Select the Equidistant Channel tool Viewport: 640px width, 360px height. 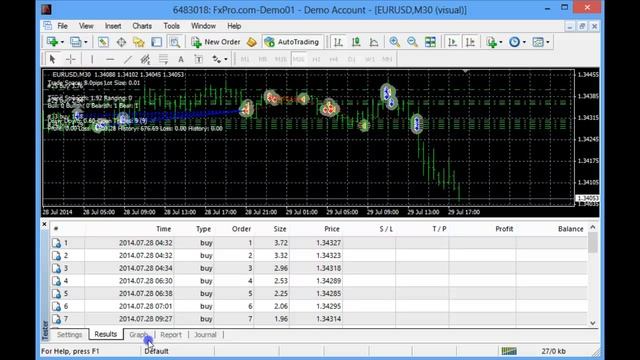pyautogui.click(x=145, y=59)
